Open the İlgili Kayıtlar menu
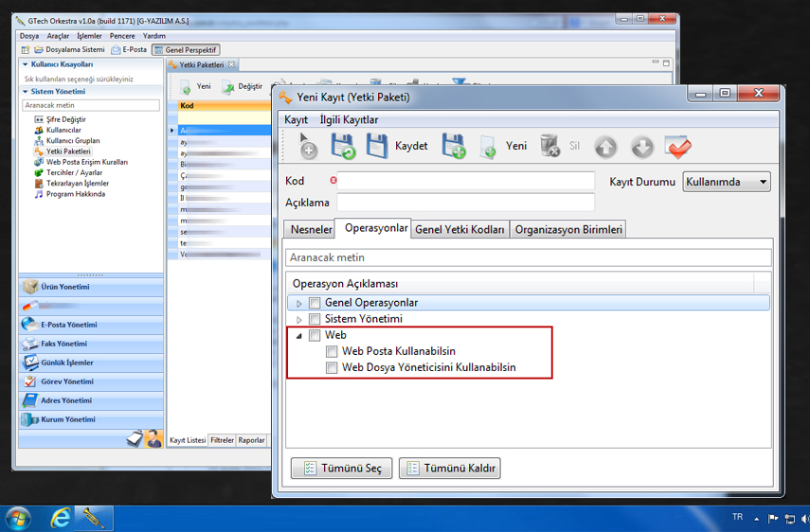This screenshot has height=532, width=810. tap(349, 119)
